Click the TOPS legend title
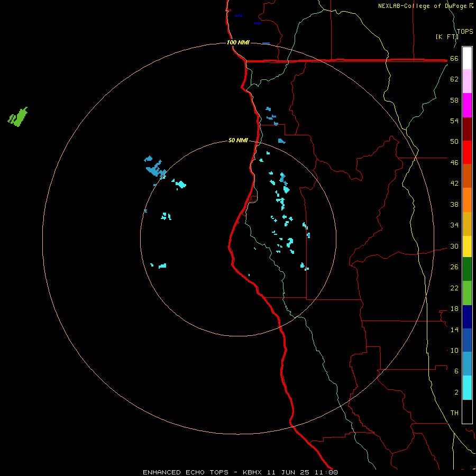 (x=465, y=32)
